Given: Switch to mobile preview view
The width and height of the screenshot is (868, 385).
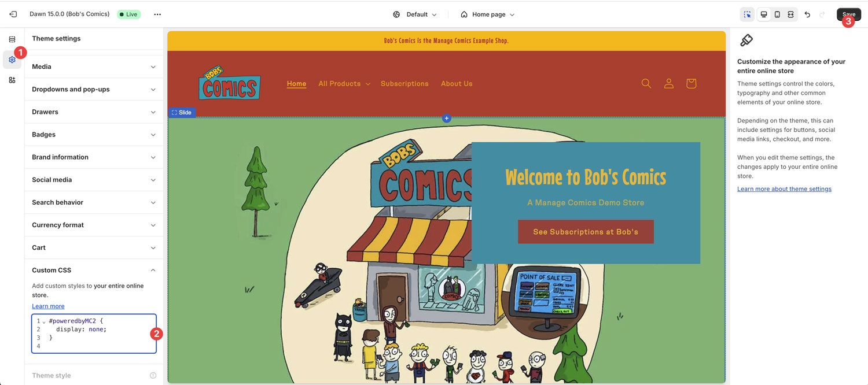Looking at the screenshot, I should coord(777,14).
